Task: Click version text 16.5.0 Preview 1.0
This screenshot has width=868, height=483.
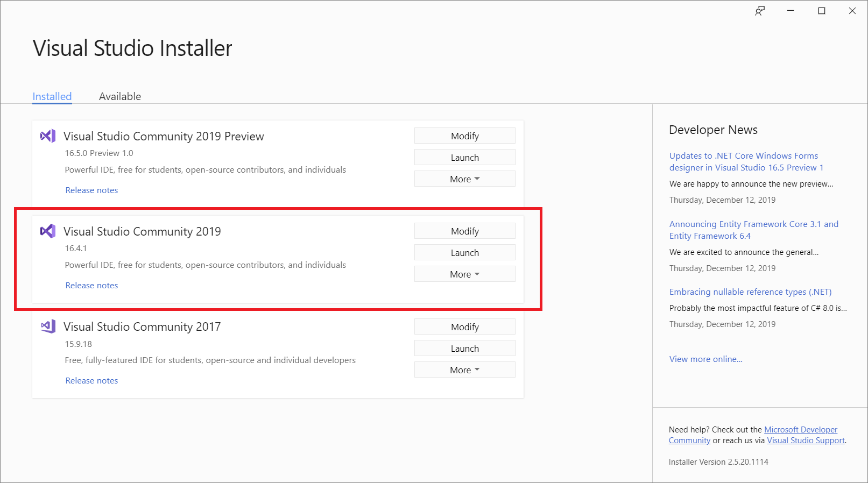Action: pos(99,153)
